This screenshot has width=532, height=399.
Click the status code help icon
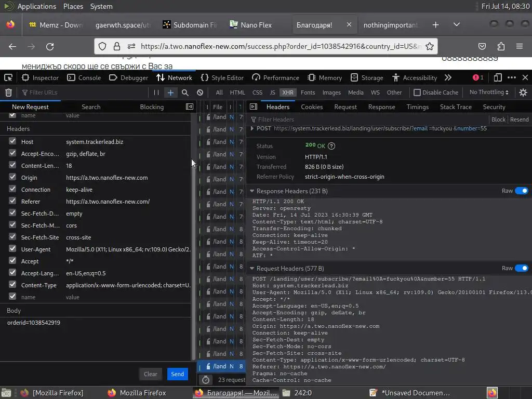coord(331,146)
